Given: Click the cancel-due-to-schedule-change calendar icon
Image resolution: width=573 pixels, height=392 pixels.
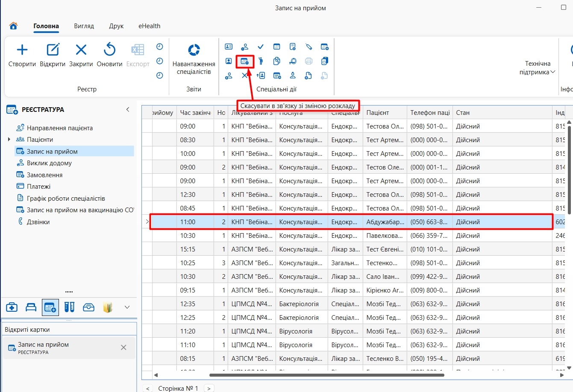Looking at the screenshot, I should tap(245, 61).
